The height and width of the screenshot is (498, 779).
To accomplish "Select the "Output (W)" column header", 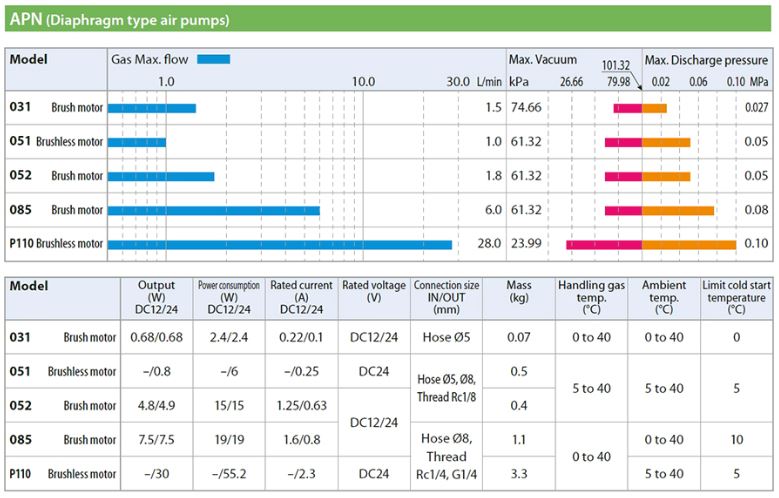I will point(156,297).
